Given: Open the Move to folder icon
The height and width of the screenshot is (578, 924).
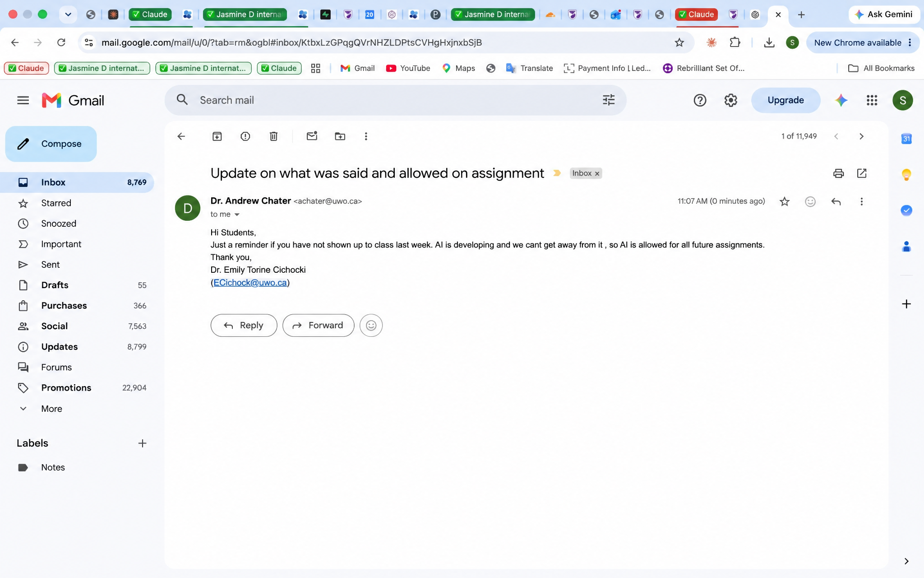Looking at the screenshot, I should [340, 136].
